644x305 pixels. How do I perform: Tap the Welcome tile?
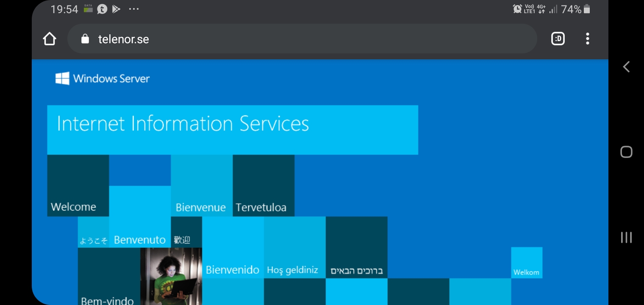pyautogui.click(x=78, y=186)
